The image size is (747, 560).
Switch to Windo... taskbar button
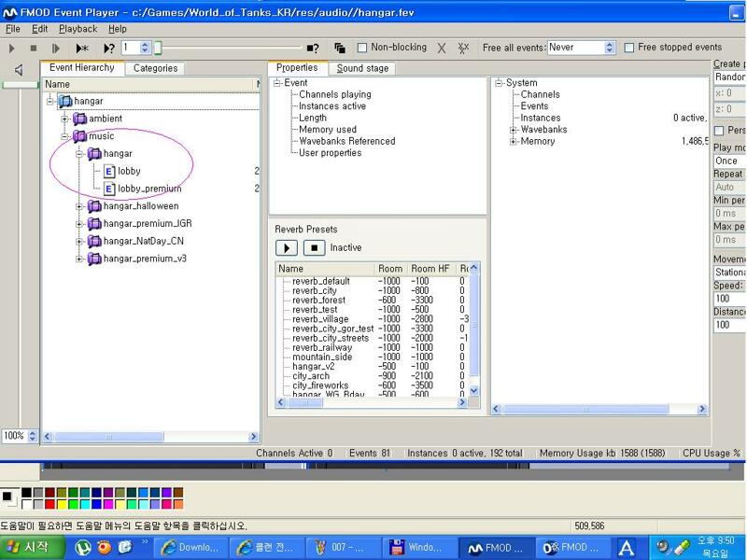(x=420, y=548)
